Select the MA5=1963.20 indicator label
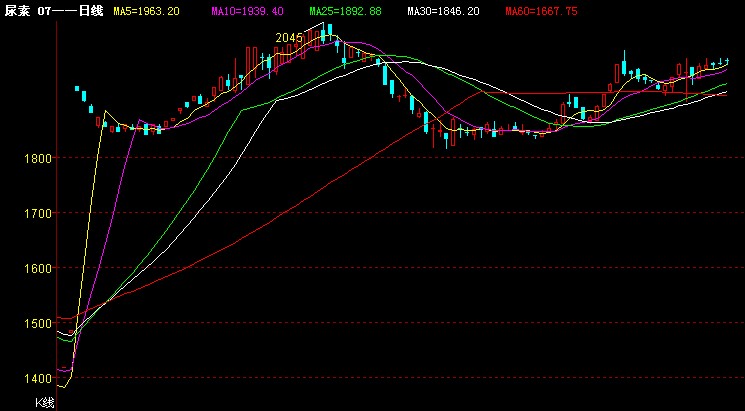The width and height of the screenshot is (745, 411). click(x=146, y=11)
